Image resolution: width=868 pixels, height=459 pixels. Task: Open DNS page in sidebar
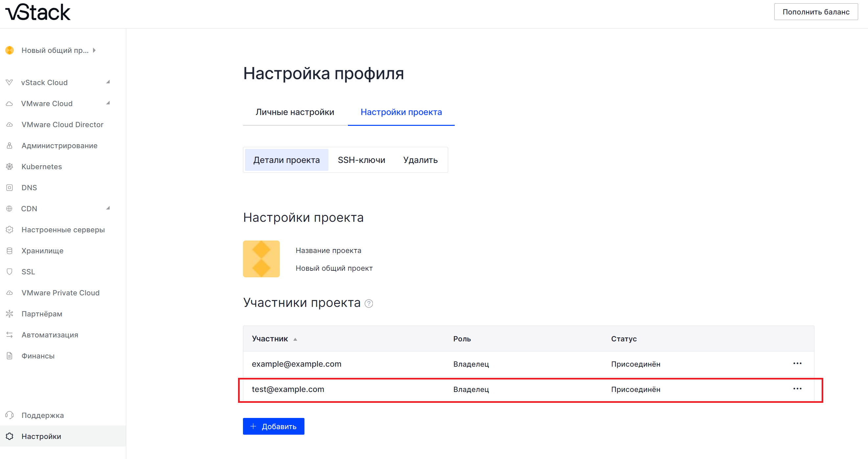click(29, 188)
